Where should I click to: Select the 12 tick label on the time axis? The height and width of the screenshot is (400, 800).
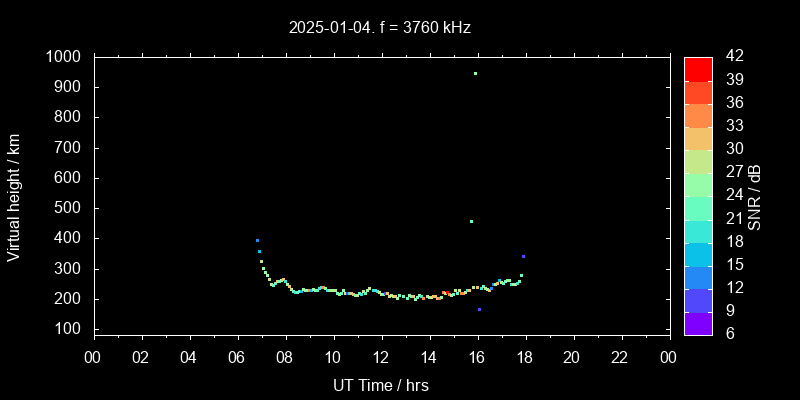coord(381,356)
